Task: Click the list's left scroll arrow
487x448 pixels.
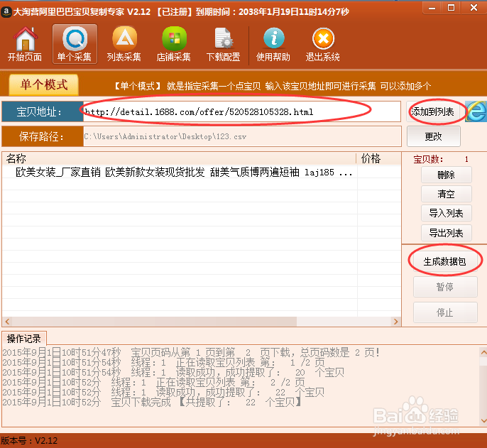Action: pos(7,322)
